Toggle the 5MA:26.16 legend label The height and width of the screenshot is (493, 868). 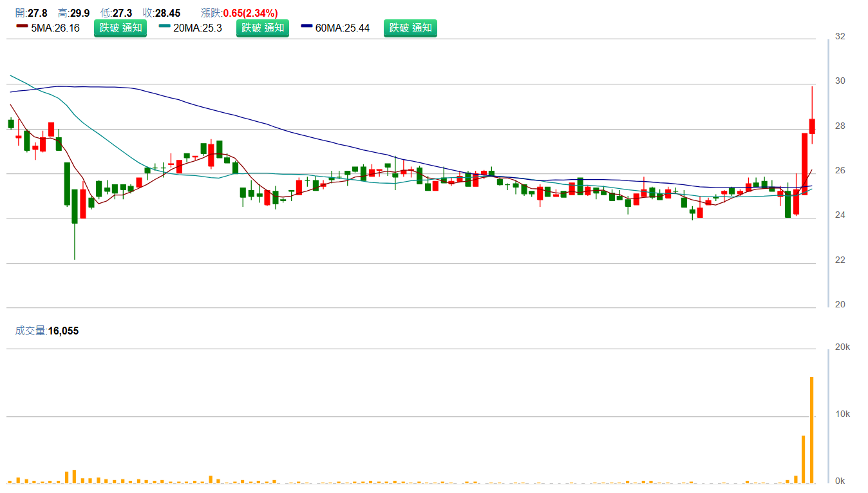click(x=55, y=28)
